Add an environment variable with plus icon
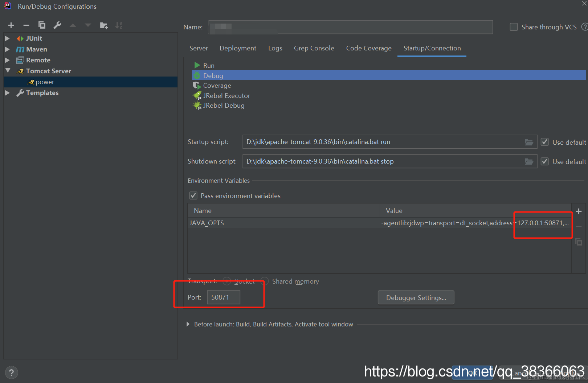Image resolution: width=588 pixels, height=383 pixels. [579, 211]
